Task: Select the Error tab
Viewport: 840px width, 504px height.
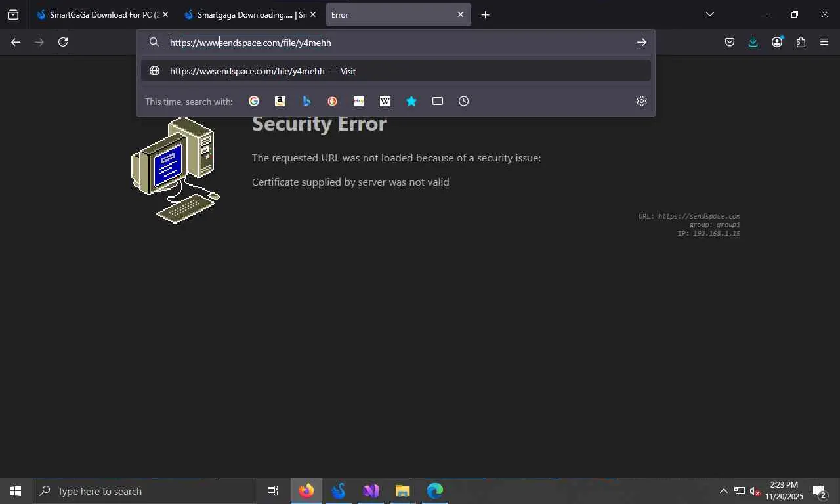Action: (398, 14)
